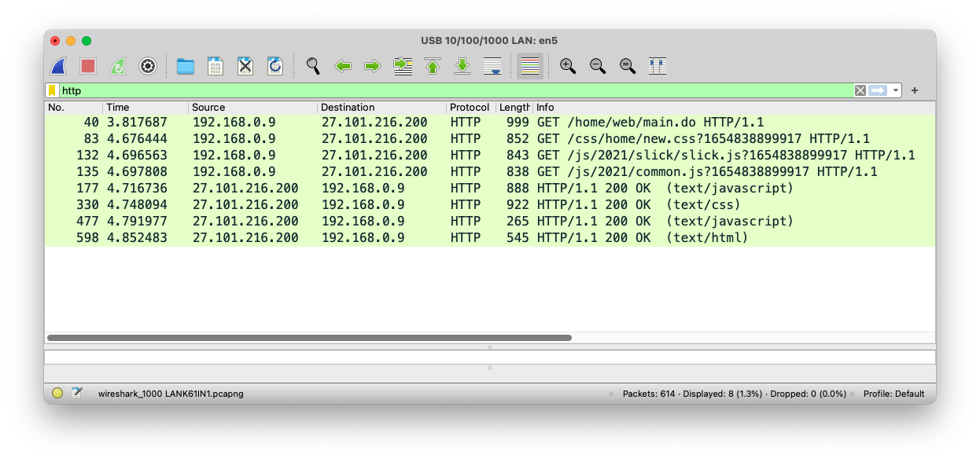The height and width of the screenshot is (462, 980).
Task: Open expert information yellow circle indicator
Action: tap(57, 394)
